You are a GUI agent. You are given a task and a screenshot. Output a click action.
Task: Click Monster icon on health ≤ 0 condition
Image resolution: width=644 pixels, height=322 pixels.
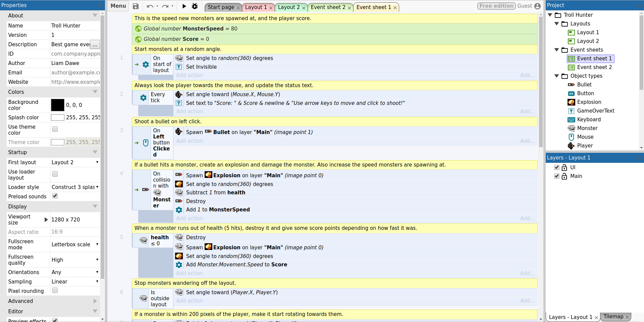143,240
